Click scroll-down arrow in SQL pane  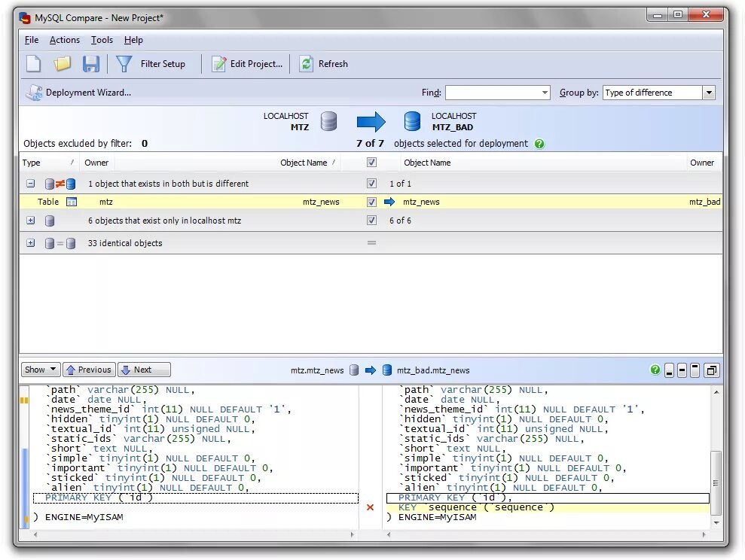[x=716, y=522]
